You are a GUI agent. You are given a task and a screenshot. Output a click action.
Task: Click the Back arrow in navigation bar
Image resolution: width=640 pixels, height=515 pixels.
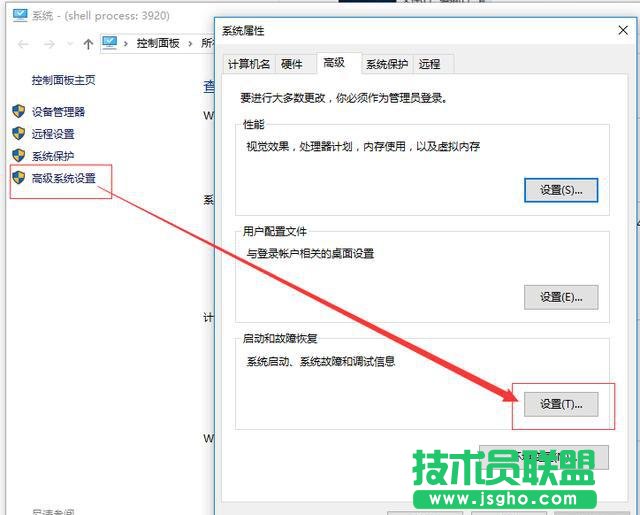(23, 44)
